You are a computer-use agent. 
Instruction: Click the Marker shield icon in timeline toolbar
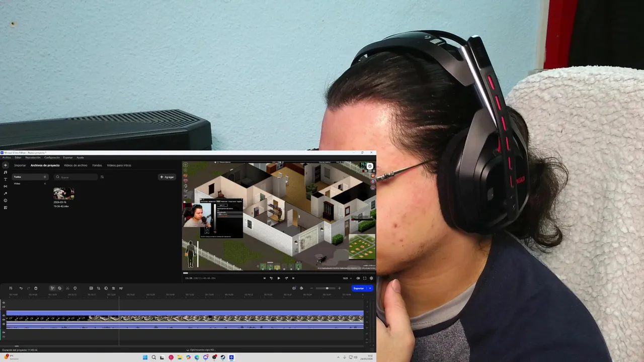pos(75,288)
